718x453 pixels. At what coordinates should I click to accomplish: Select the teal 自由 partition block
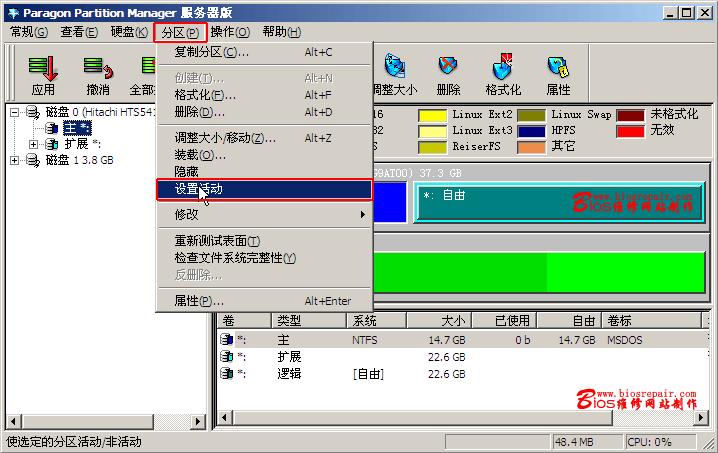pos(559,202)
